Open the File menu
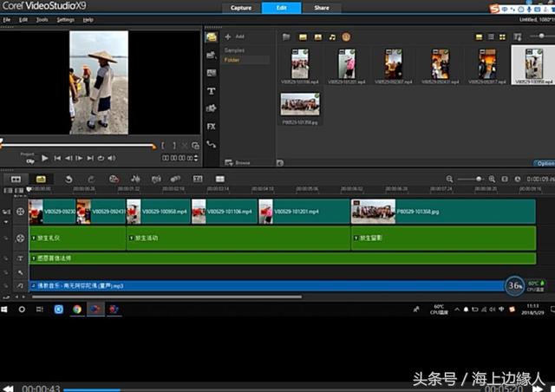Screen dimensions: 555x392 [x=7, y=20]
